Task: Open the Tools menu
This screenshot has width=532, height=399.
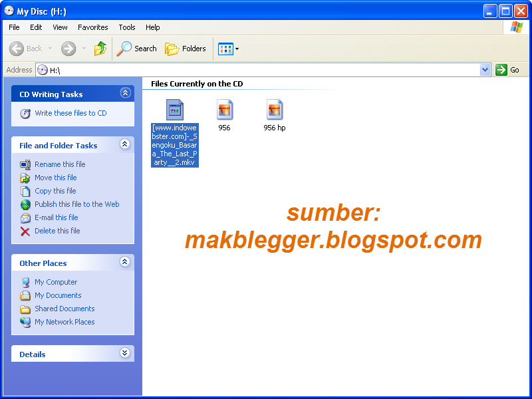Action: [x=127, y=27]
